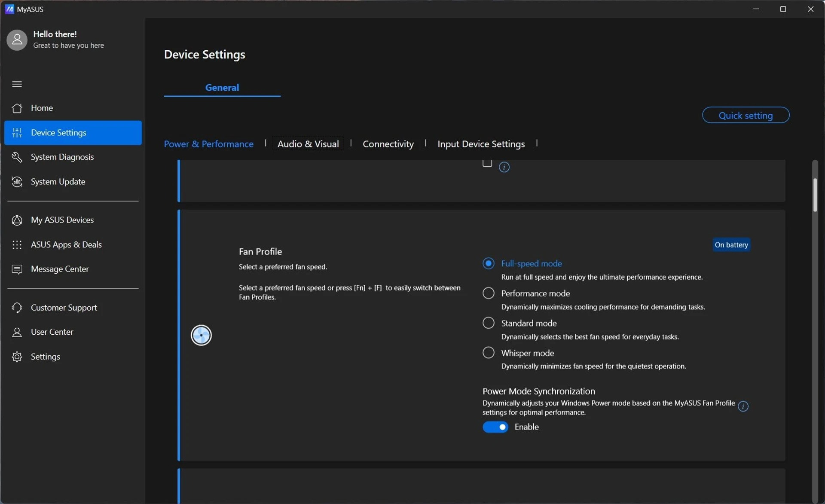Image resolution: width=825 pixels, height=504 pixels.
Task: Click the Home house icon
Action: click(x=17, y=108)
